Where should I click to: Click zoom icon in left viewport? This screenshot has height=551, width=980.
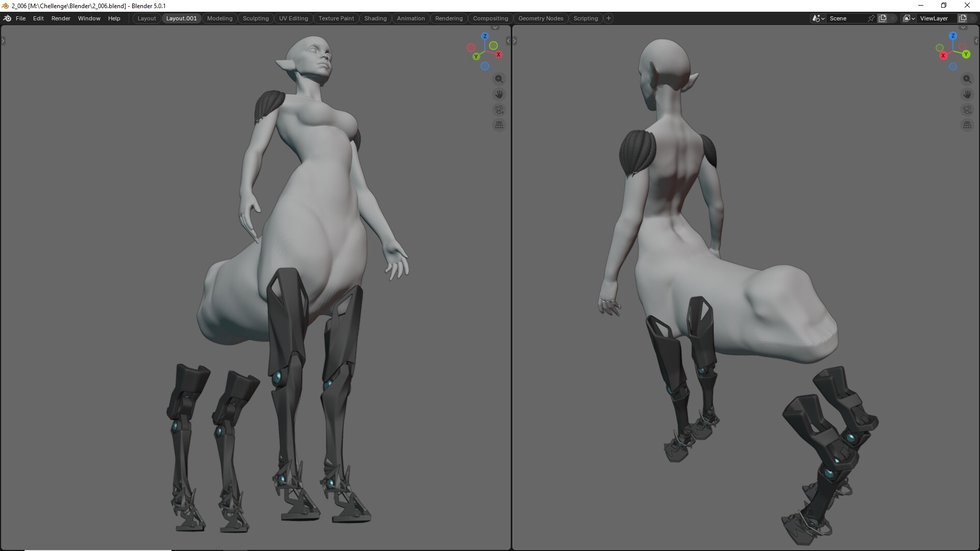[x=499, y=79]
